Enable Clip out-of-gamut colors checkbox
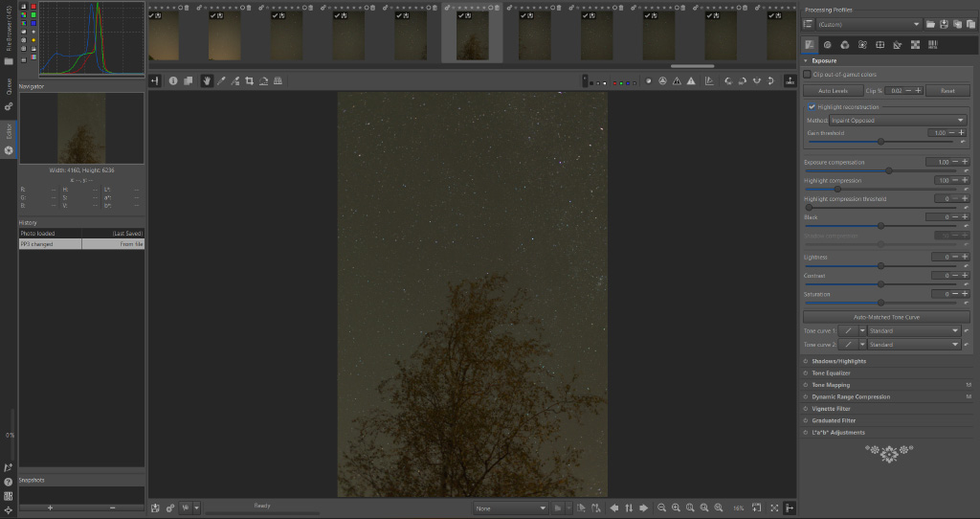980x519 pixels. tap(808, 74)
